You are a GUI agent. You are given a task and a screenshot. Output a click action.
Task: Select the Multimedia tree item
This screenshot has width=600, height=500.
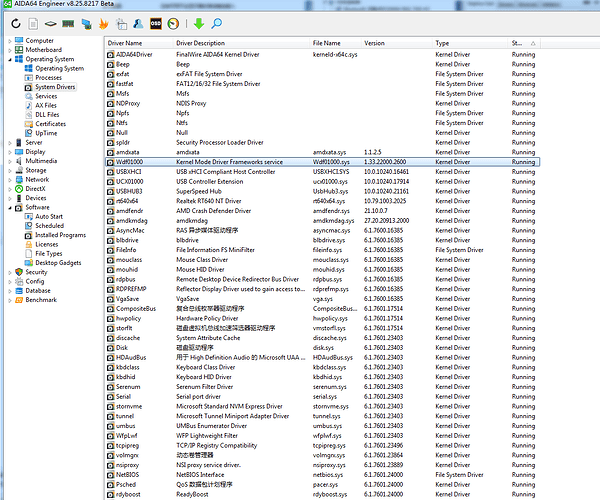pyautogui.click(x=41, y=161)
